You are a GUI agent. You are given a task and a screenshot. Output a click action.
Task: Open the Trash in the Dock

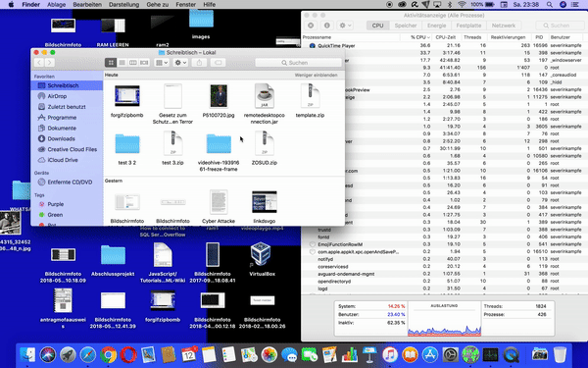tap(560, 354)
